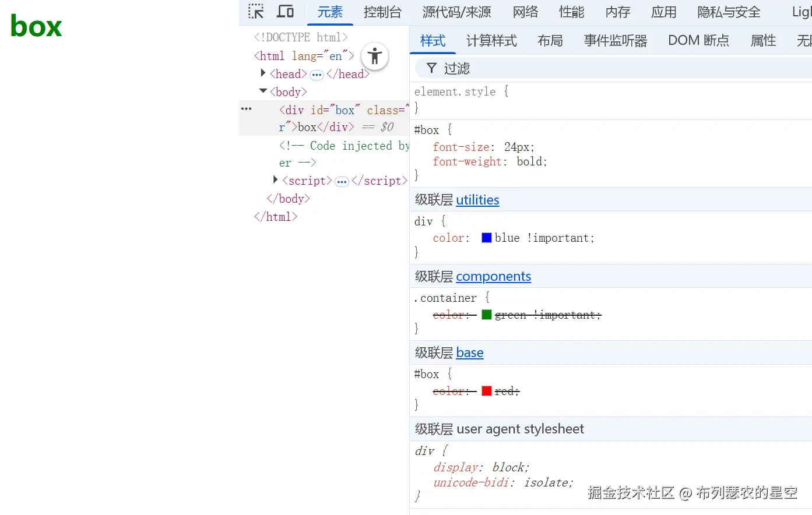
Task: Open the 事件监听器 tab
Action: [x=616, y=41]
